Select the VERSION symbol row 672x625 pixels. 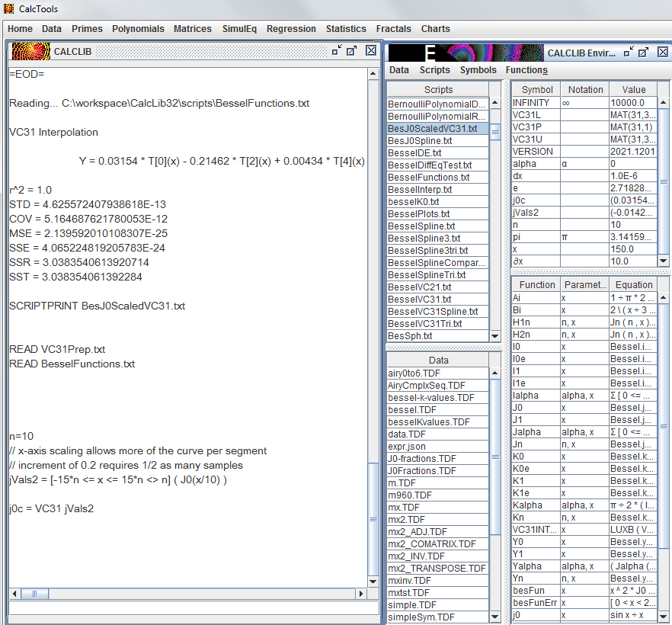pos(584,152)
